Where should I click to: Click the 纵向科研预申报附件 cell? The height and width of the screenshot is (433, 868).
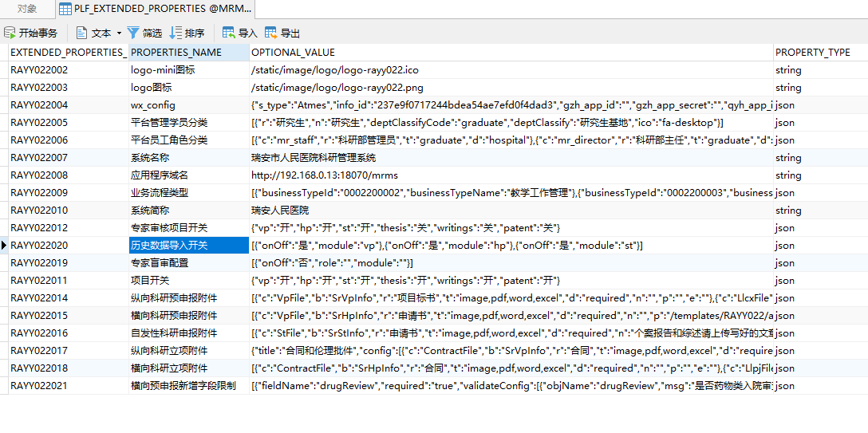tap(189, 298)
